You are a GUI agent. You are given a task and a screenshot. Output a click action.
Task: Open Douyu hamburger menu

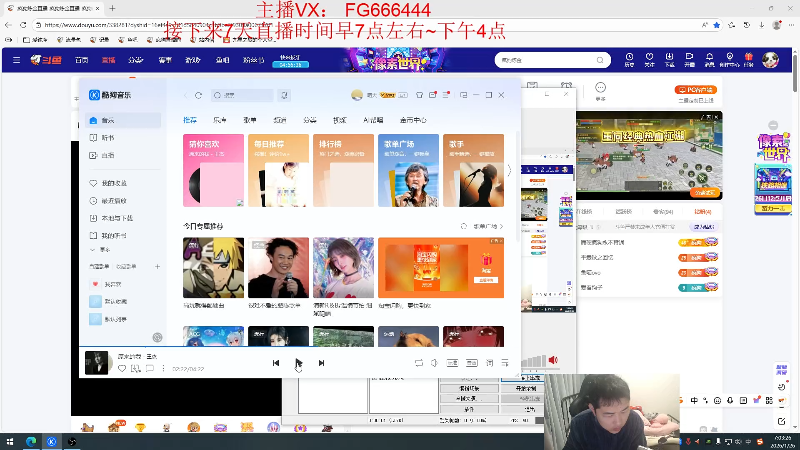16,60
